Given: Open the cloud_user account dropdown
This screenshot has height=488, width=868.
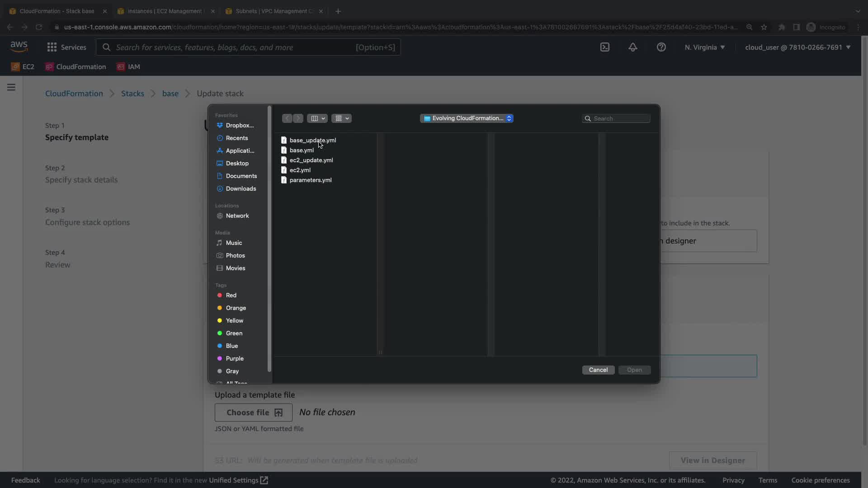Looking at the screenshot, I should tap(797, 47).
